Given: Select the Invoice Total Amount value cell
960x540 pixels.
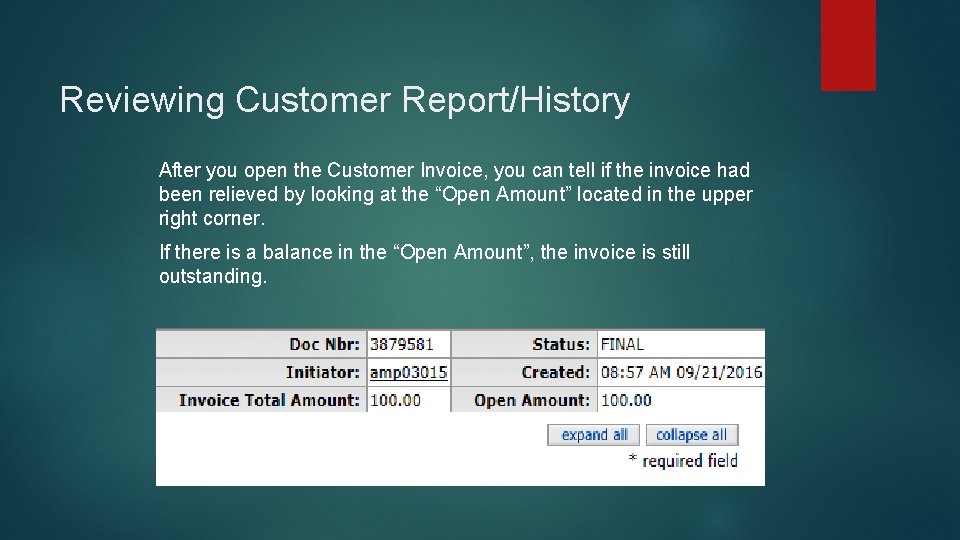Looking at the screenshot, I should [x=409, y=400].
